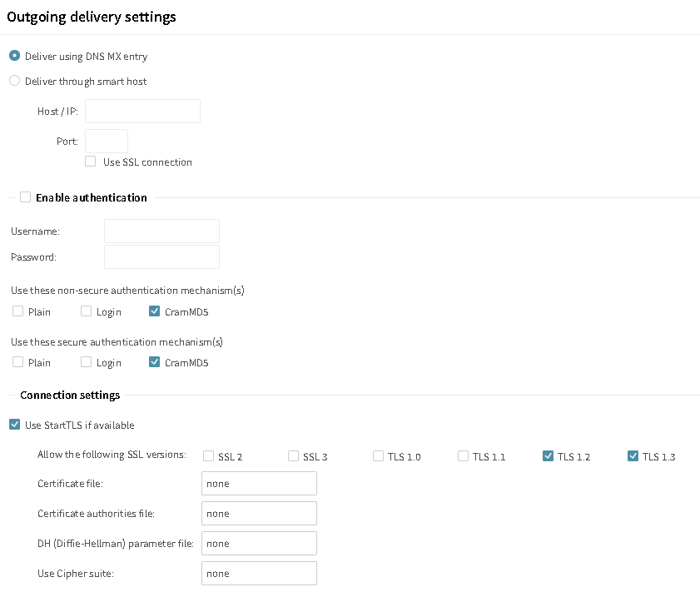Check Plain under non-secure mechanisms

(x=17, y=311)
